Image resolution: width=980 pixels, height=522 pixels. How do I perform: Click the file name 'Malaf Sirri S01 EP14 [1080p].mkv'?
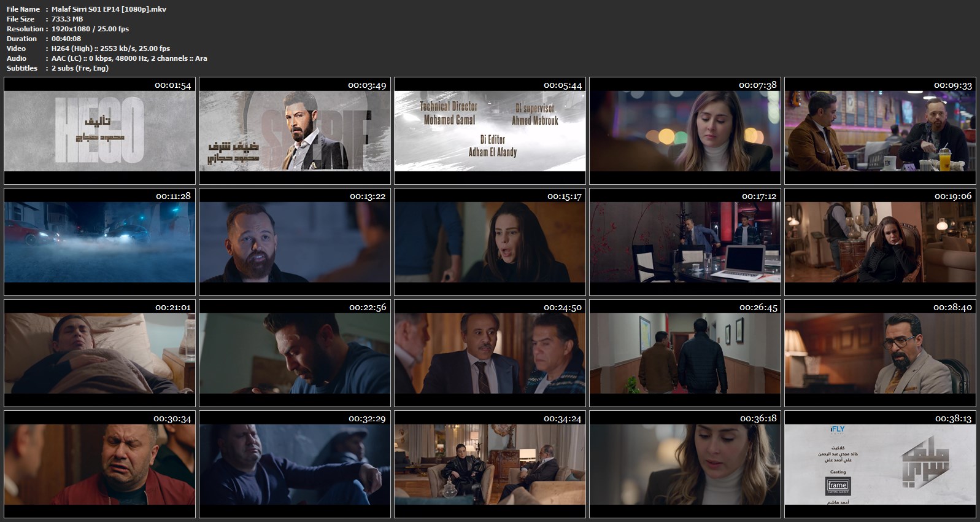pos(109,9)
